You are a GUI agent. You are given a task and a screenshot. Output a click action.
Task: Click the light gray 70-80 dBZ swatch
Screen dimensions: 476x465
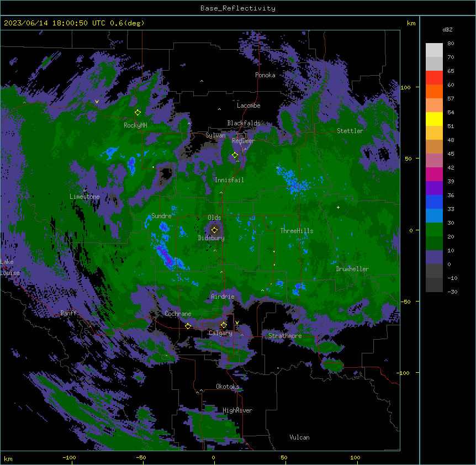(434, 50)
